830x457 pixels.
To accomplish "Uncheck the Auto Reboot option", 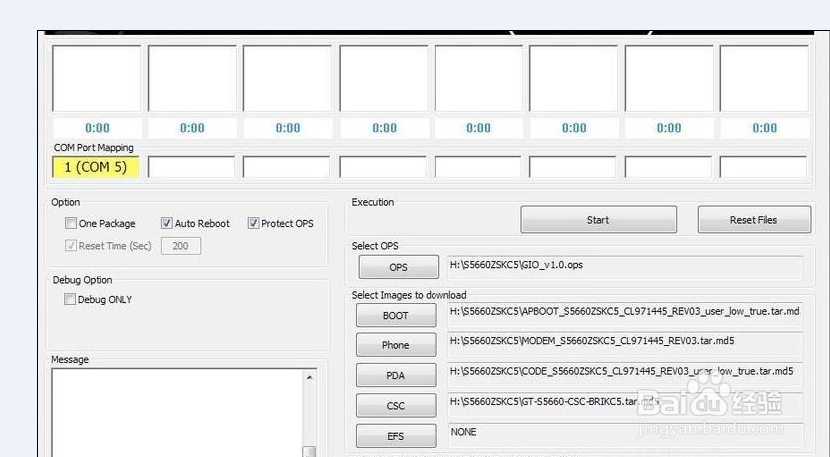I will (167, 223).
